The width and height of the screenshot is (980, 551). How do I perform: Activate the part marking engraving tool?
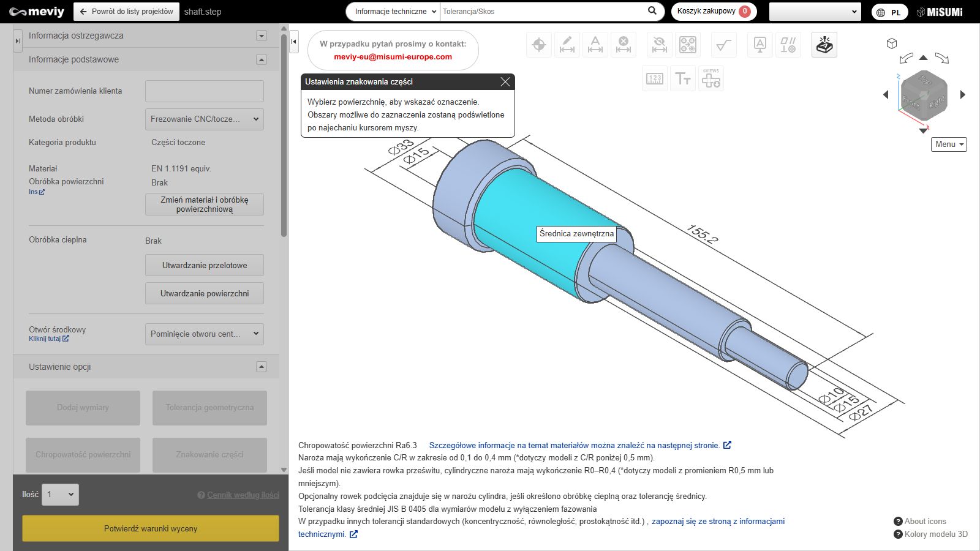[x=824, y=45]
